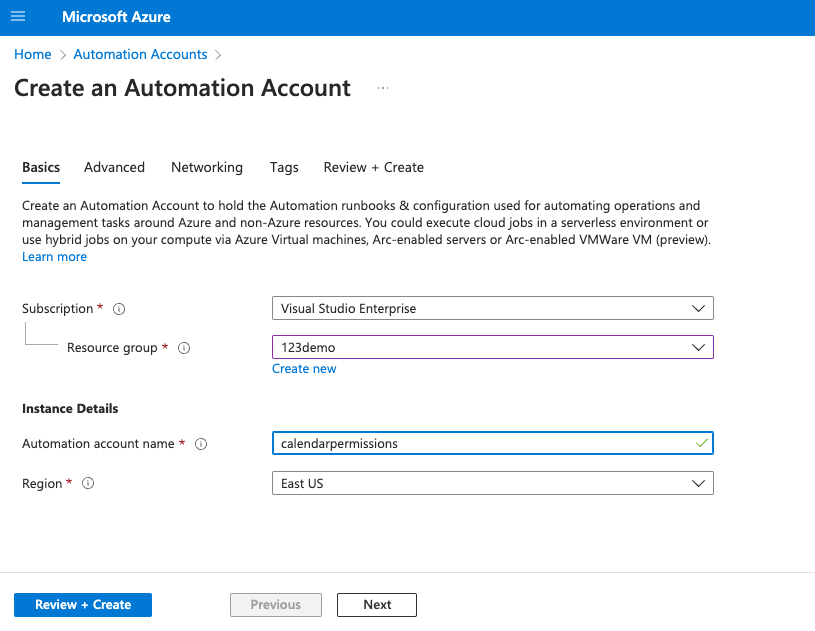Click the Create new resource group link
The width and height of the screenshot is (815, 631).
(304, 369)
